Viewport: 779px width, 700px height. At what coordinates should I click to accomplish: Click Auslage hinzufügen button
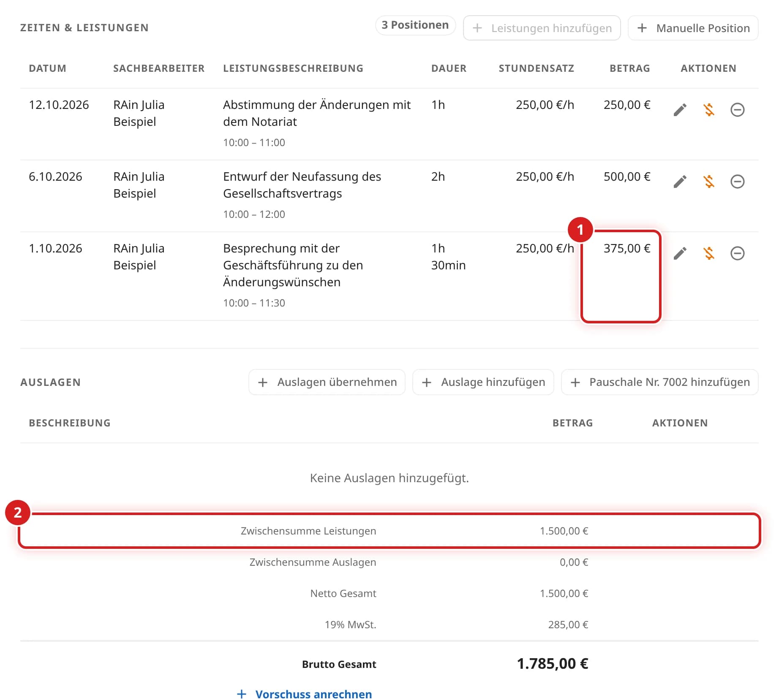483,382
